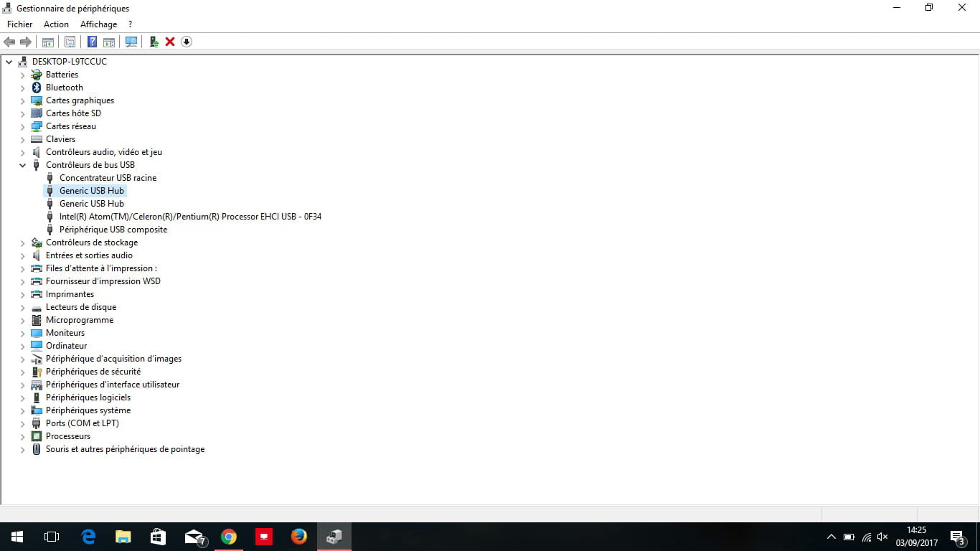Open Help with the blue question-mark icon
This screenshot has height=551, width=980.
(92, 42)
